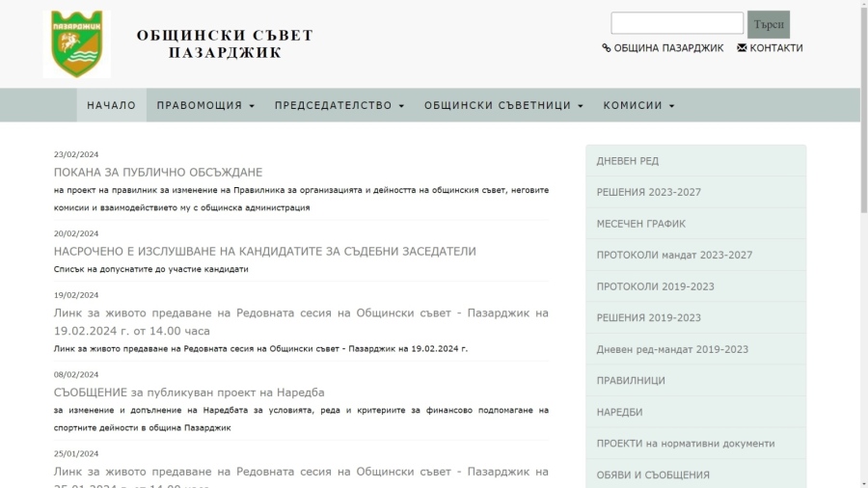Open ПРОТОКОЛИ мандат 2023-2027 in the sidebar
The height and width of the screenshot is (488, 868).
coord(695,255)
